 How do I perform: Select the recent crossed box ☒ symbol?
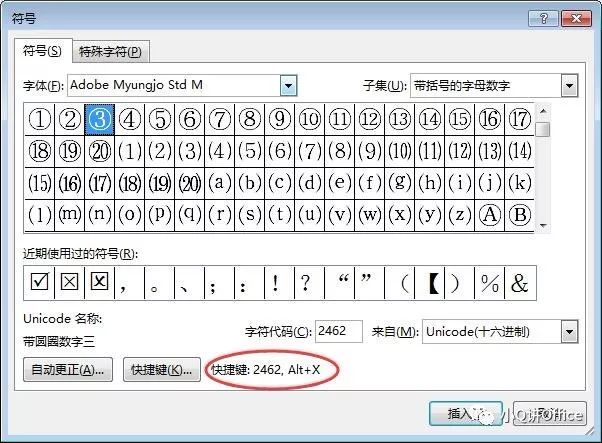(69, 283)
